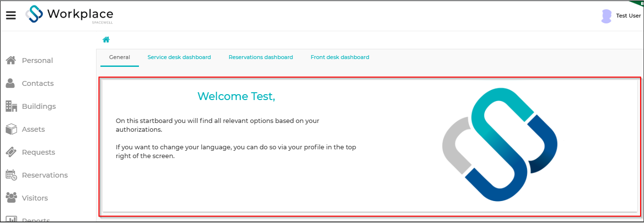Click the Personal house icon in sidebar

click(x=11, y=60)
